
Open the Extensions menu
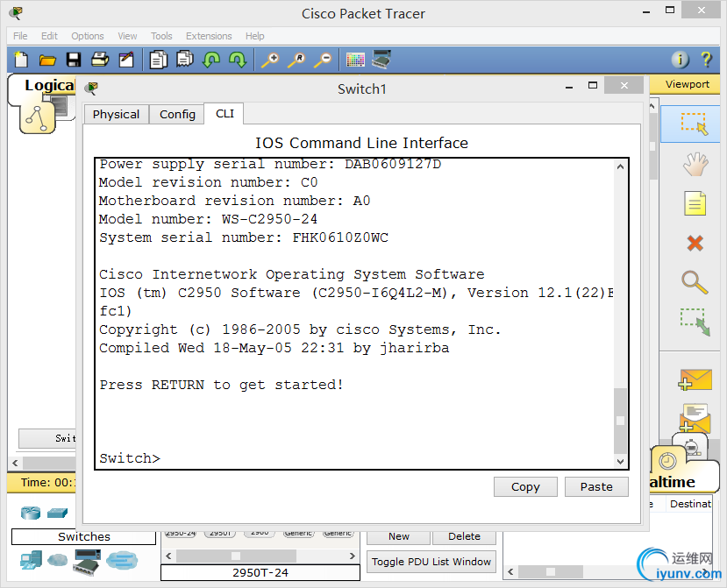209,36
